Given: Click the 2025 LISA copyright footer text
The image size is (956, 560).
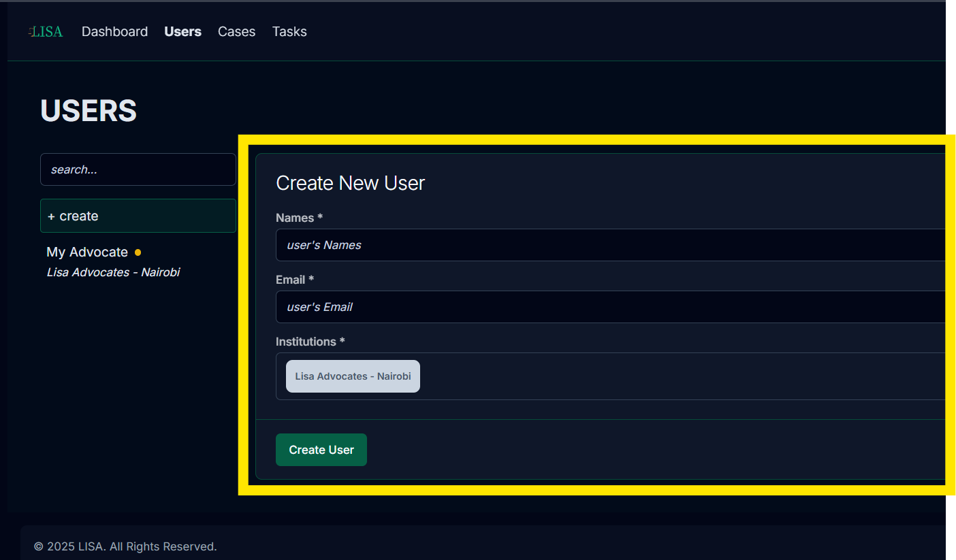Looking at the screenshot, I should point(125,546).
